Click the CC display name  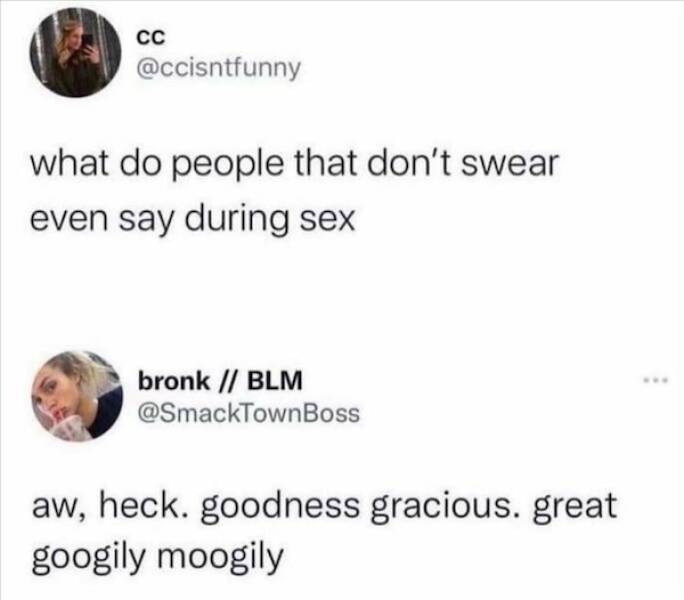click(x=151, y=38)
